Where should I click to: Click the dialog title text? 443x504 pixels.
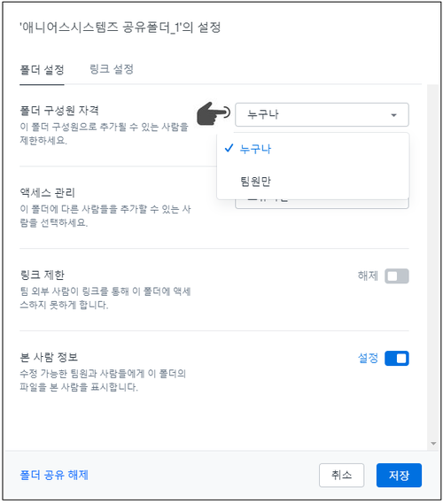pos(120,27)
